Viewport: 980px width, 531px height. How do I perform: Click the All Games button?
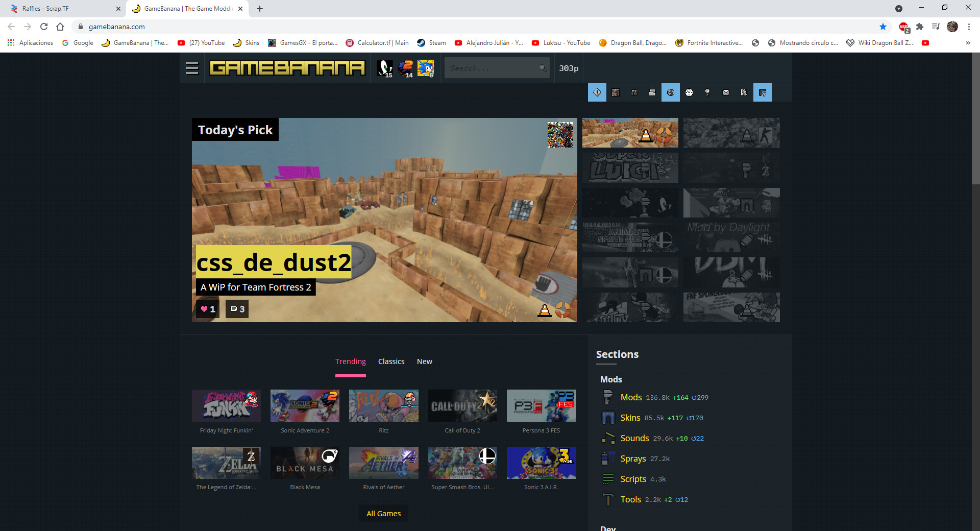coord(383,513)
